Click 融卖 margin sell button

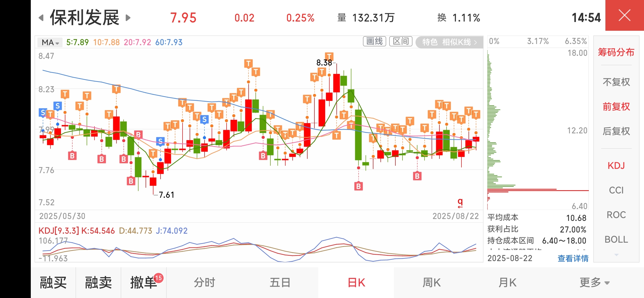[98, 283]
